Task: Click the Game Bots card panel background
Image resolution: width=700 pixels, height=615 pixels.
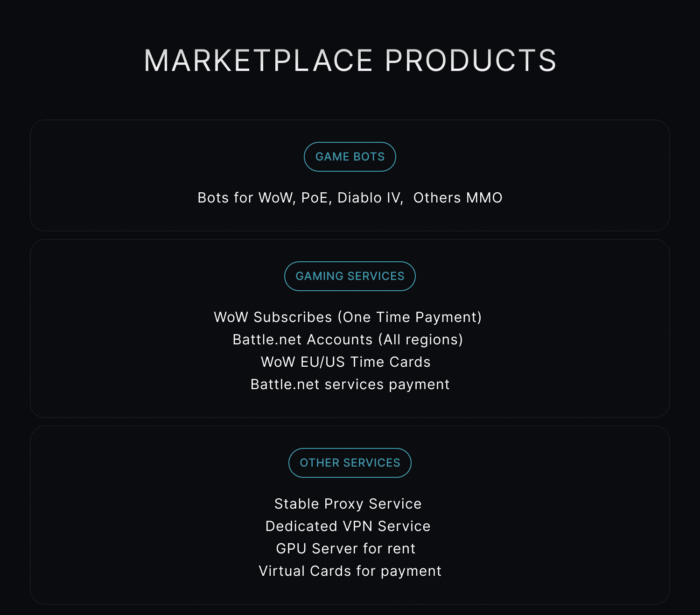Action: coord(117,175)
